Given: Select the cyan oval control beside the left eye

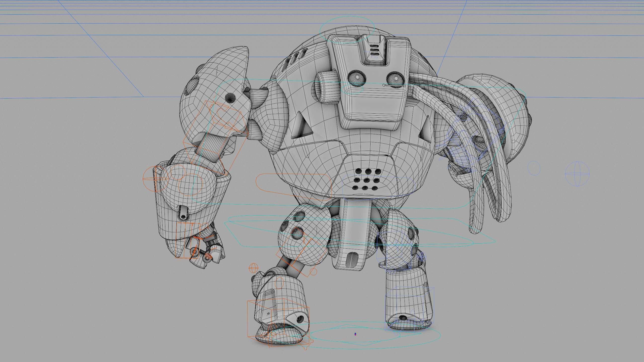Looking at the screenshot, I should [352, 88].
